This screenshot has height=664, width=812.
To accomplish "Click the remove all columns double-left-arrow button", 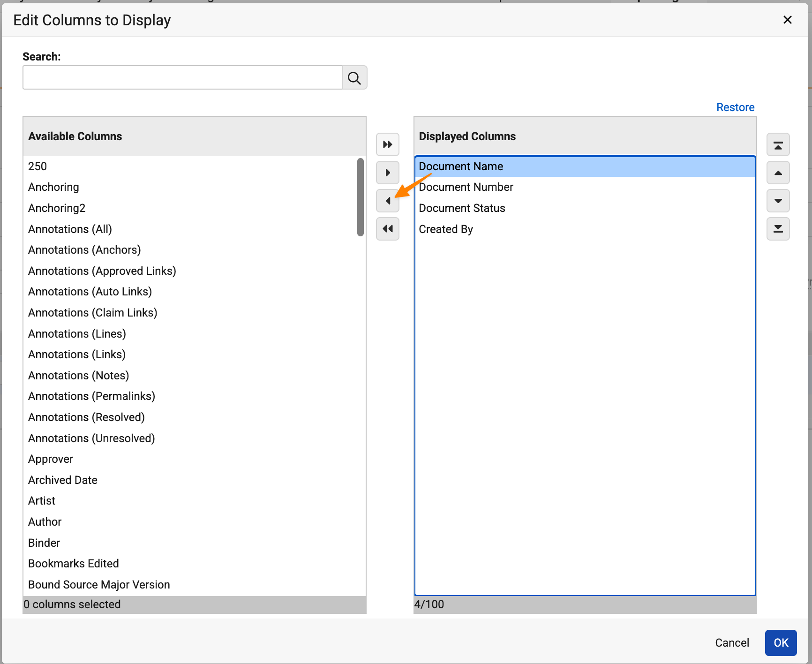I will click(x=387, y=229).
